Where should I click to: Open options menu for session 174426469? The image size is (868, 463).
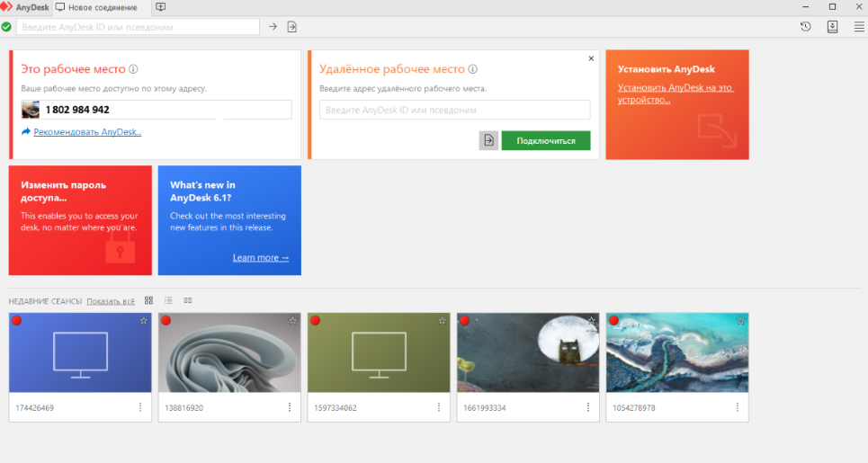140,407
